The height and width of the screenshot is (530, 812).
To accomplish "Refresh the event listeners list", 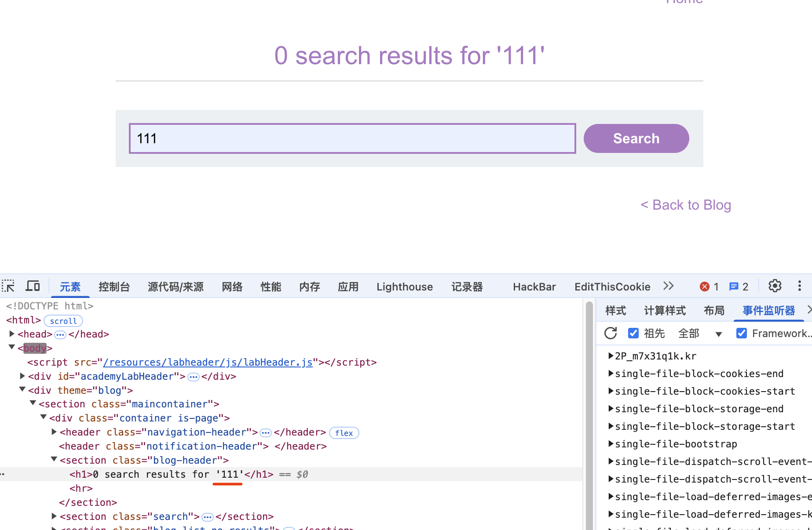I will tap(611, 333).
